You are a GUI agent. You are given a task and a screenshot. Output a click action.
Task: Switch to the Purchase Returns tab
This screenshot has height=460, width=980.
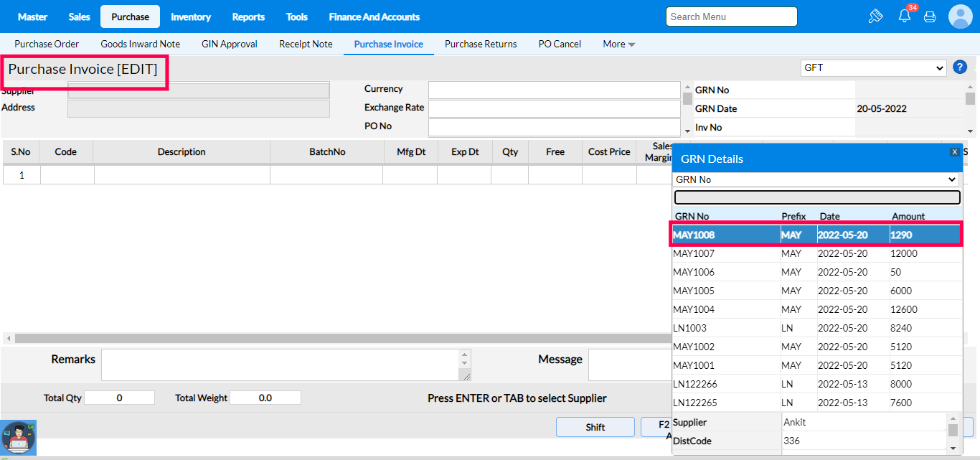point(481,44)
